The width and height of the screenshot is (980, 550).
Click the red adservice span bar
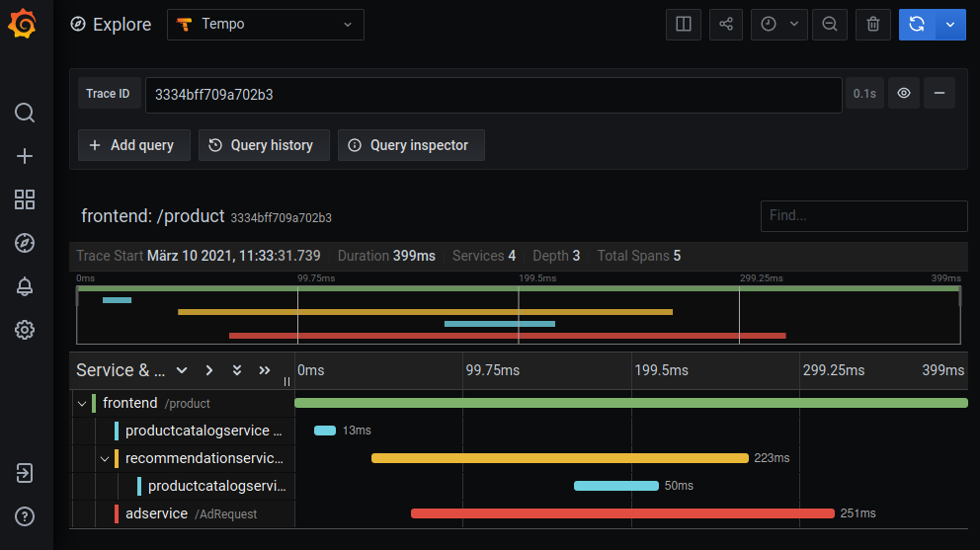coord(622,513)
